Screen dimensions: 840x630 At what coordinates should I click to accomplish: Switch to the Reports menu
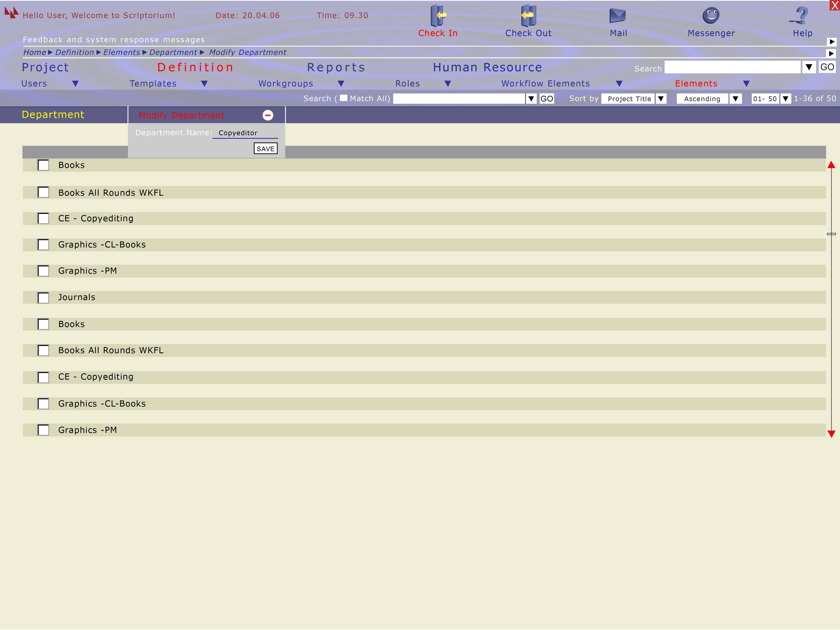click(x=336, y=68)
